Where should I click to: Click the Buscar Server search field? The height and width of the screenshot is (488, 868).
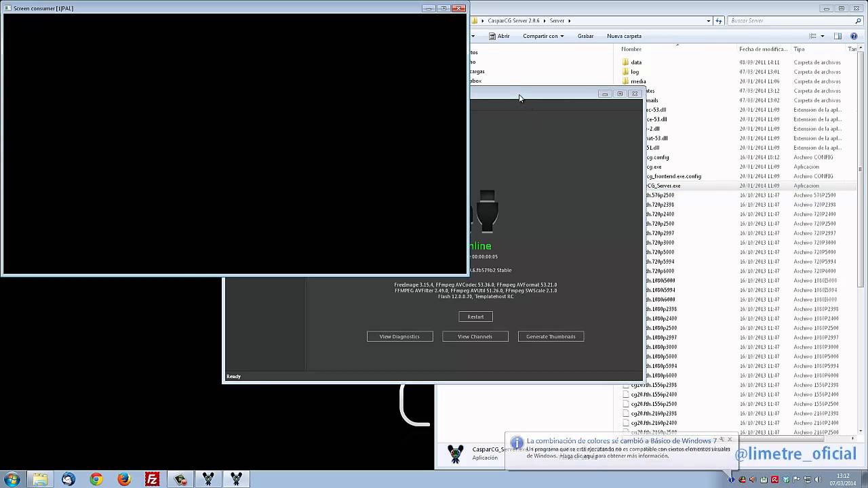tap(793, 20)
